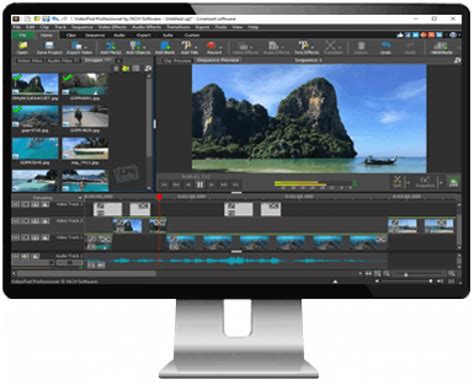
Task: Expand the Record dropdown arrow
Action: click(220, 47)
